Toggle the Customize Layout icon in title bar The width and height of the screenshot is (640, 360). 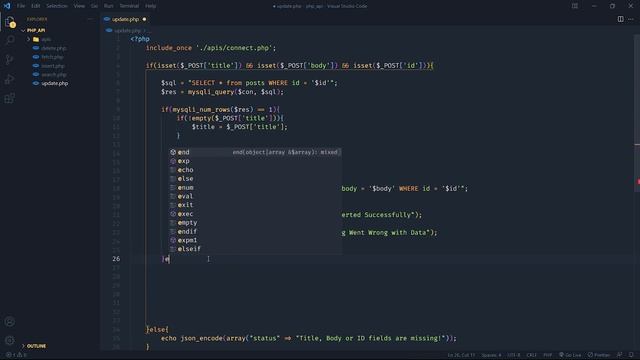tap(575, 6)
